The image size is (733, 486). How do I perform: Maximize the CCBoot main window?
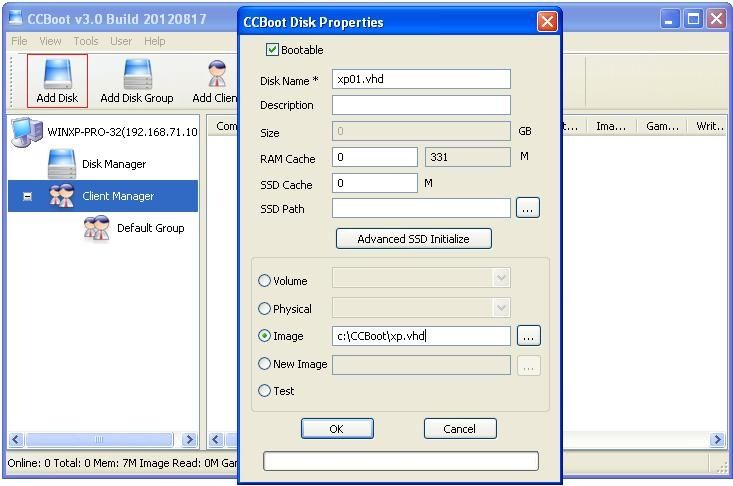(693, 20)
